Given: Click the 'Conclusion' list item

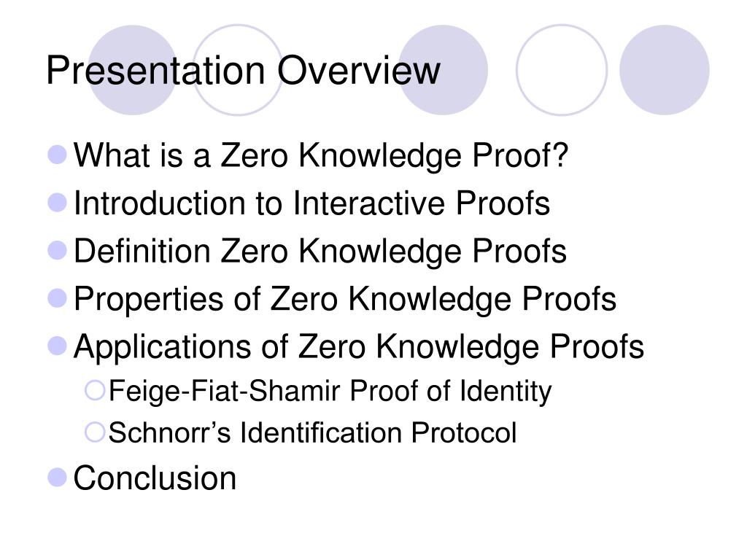Looking at the screenshot, I should tap(155, 478).
